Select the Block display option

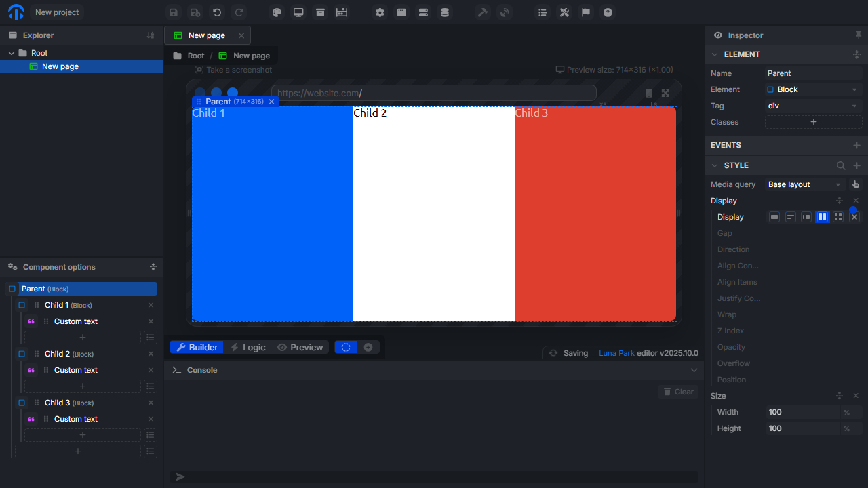coord(774,216)
